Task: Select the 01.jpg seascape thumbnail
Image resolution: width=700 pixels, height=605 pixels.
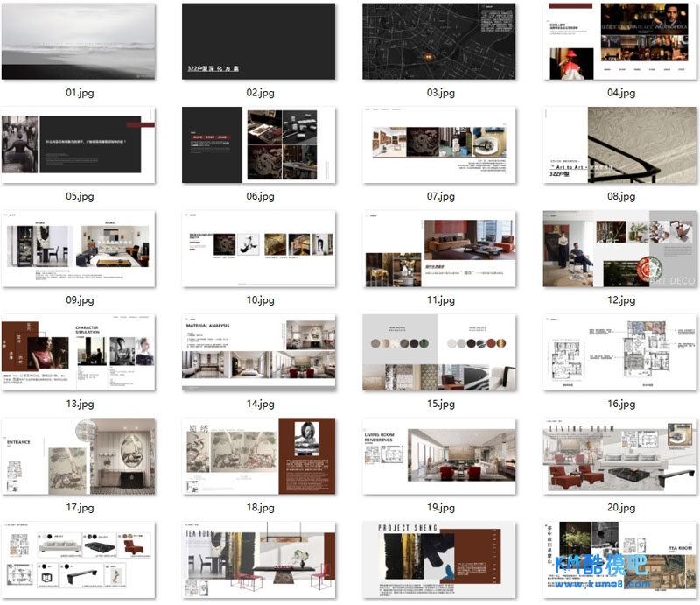Action: (79, 41)
